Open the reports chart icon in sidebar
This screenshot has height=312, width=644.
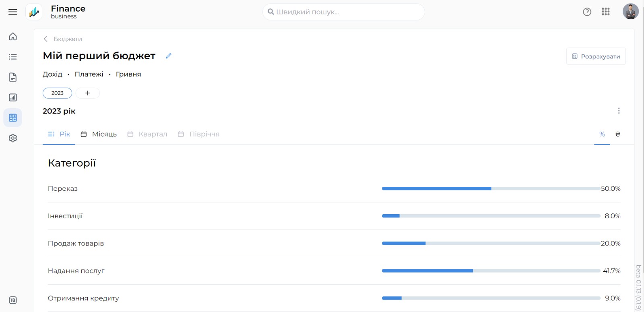(x=13, y=97)
